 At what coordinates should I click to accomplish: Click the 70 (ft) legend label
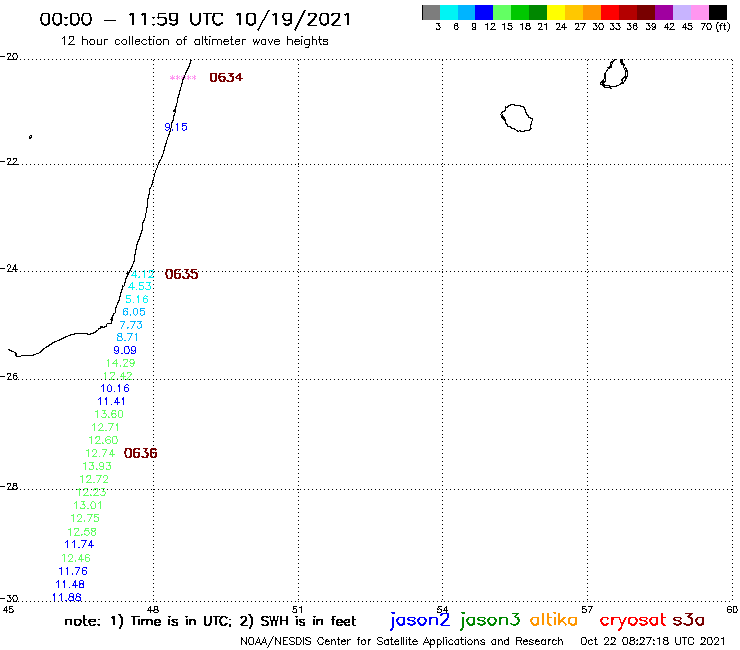pos(715,26)
